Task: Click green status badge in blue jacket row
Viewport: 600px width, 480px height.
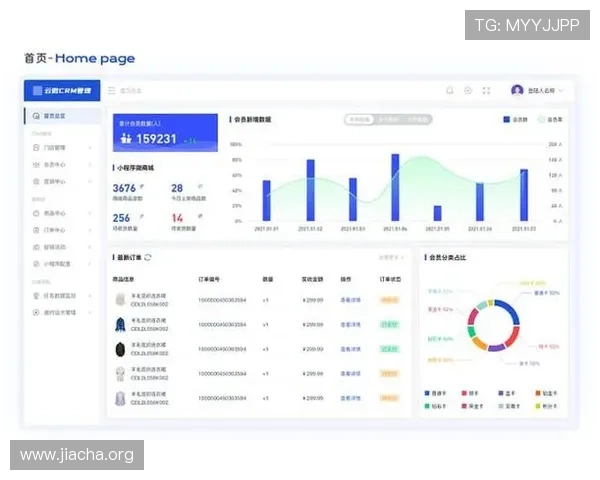Action: point(390,325)
